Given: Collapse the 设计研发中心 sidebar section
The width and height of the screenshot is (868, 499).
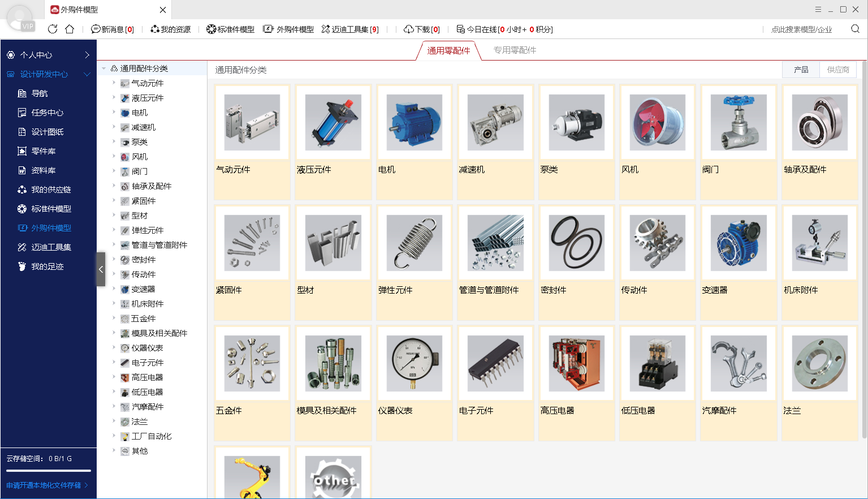Looking at the screenshot, I should (48, 74).
